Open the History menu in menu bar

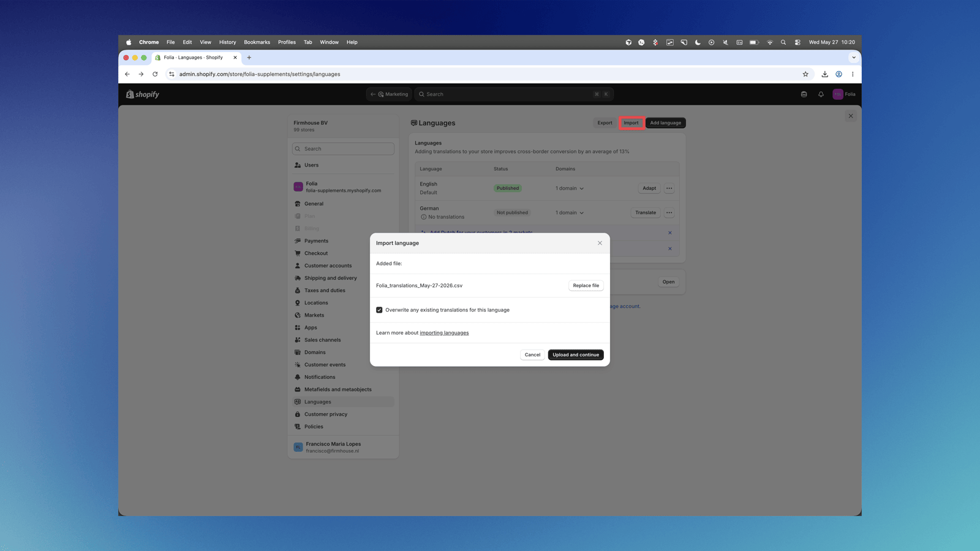pos(227,42)
